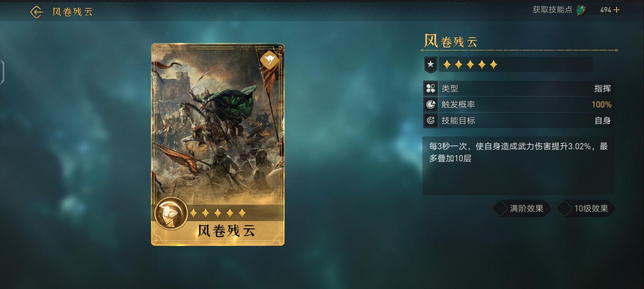This screenshot has width=644, height=289.
Task: Click the round helmet emblem on card
Action: [x=171, y=213]
